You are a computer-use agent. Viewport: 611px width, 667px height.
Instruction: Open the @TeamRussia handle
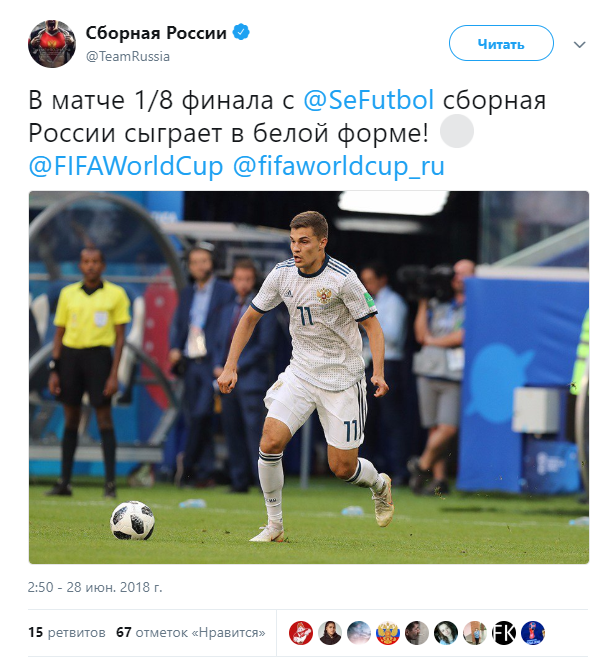[128, 56]
